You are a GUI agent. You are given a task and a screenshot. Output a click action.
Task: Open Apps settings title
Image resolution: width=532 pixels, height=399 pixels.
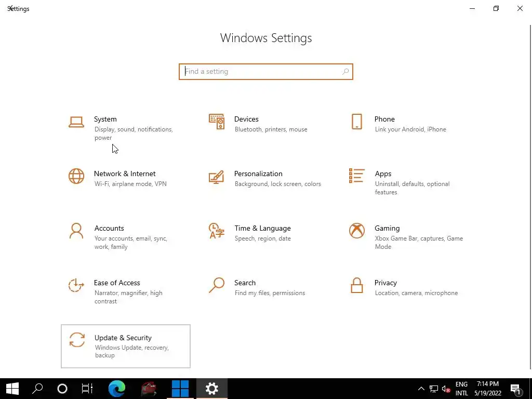click(x=383, y=174)
